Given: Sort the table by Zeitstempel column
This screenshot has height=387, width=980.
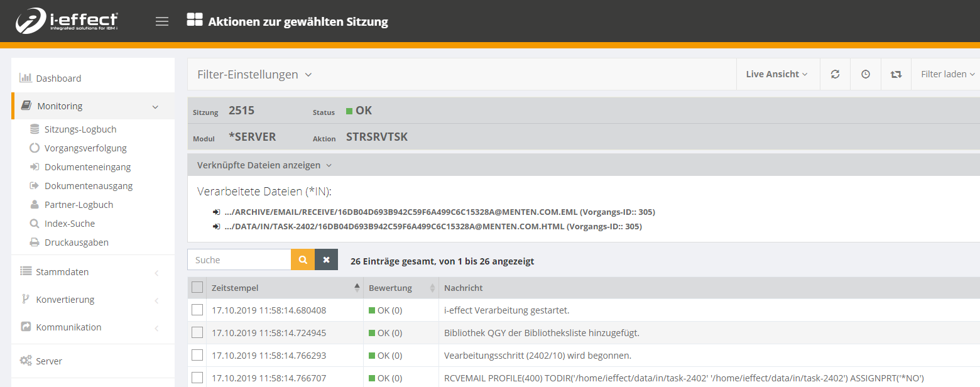Looking at the screenshot, I should click(235, 288).
